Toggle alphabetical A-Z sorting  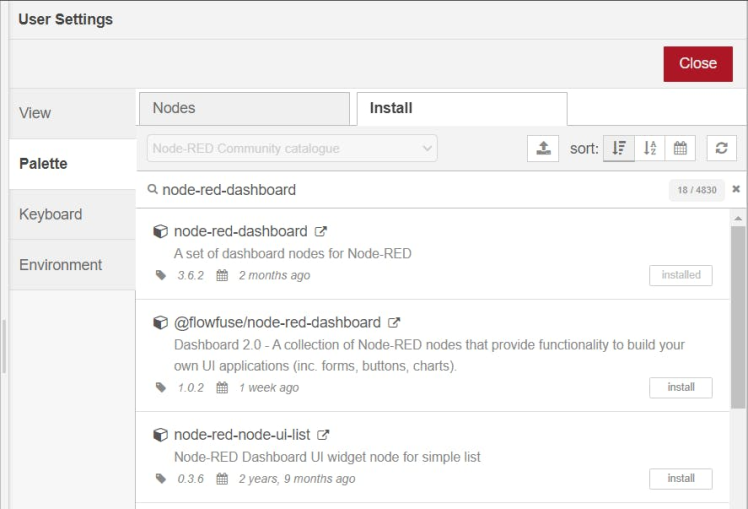[x=649, y=148]
